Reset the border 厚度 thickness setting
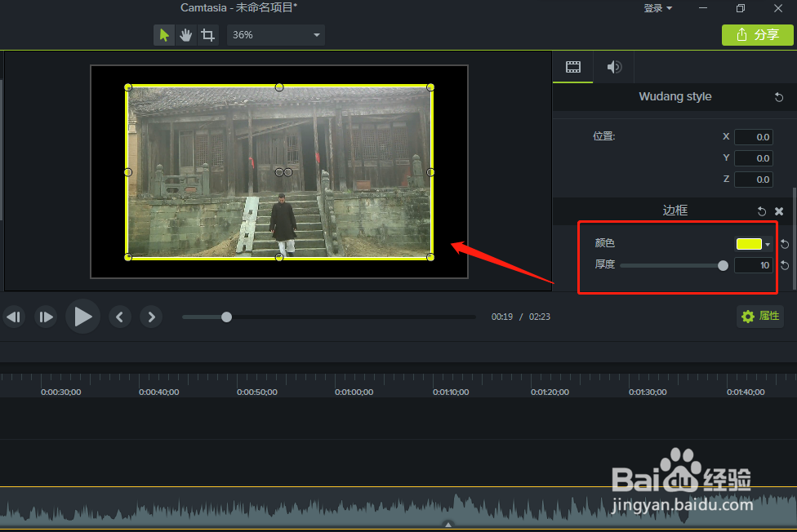Image resolution: width=797 pixels, height=532 pixels. pyautogui.click(x=783, y=265)
